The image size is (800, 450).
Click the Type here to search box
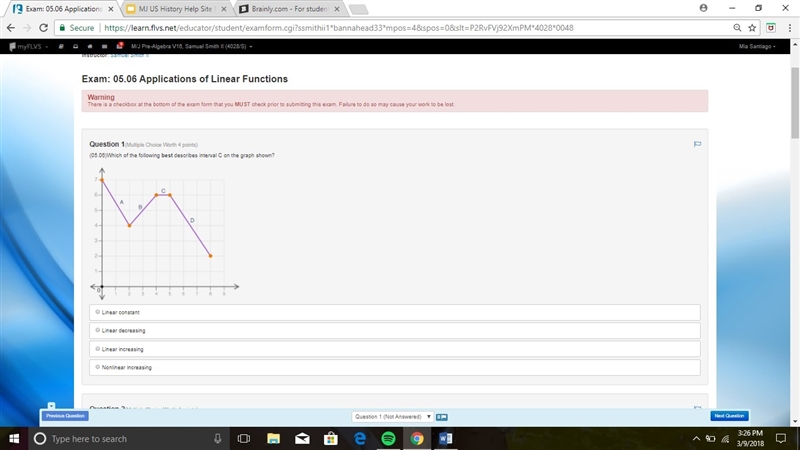tap(128, 439)
